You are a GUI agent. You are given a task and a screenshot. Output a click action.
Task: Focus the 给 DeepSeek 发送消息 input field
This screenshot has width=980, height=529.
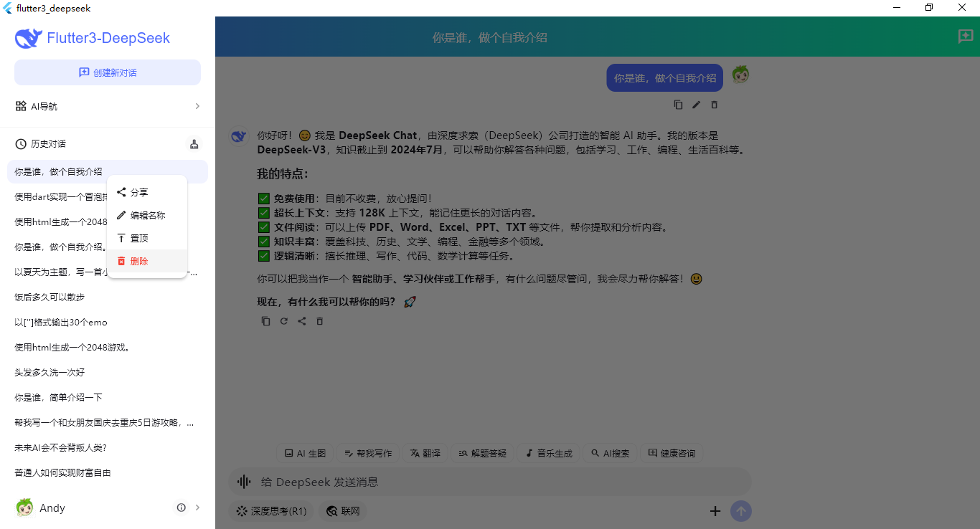click(x=490, y=482)
